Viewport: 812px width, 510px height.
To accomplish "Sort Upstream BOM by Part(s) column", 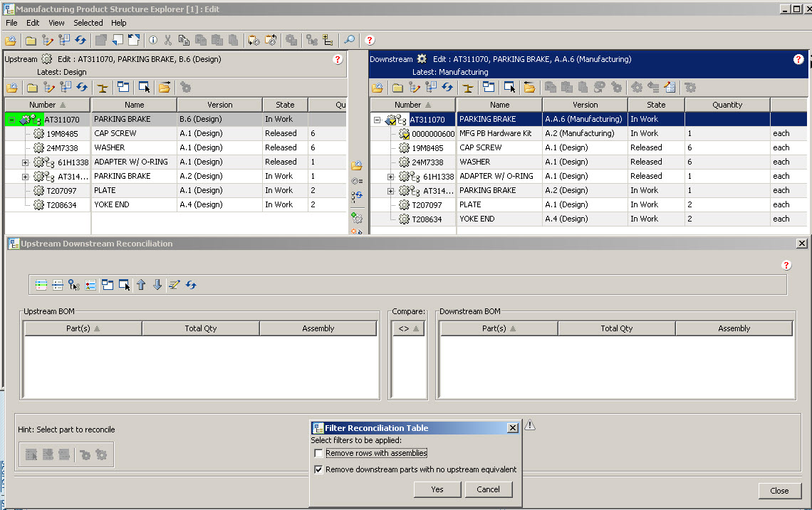I will tap(83, 328).
